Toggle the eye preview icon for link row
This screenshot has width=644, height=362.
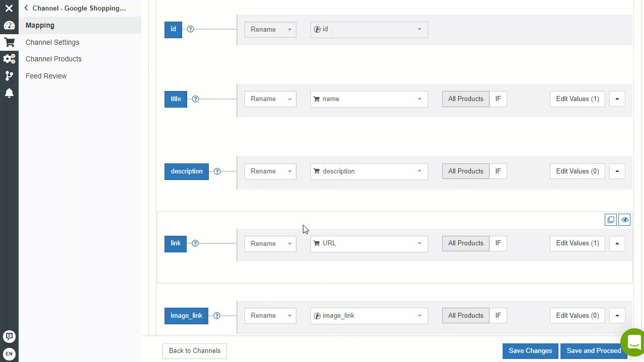[x=624, y=220]
